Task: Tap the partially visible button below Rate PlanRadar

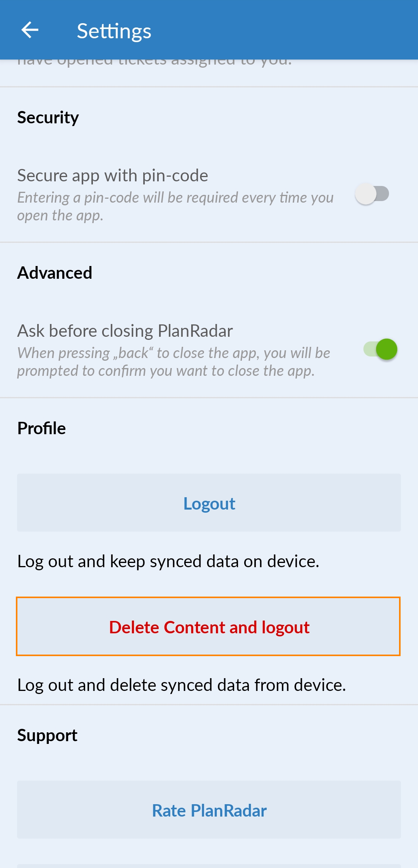Action: (209, 866)
